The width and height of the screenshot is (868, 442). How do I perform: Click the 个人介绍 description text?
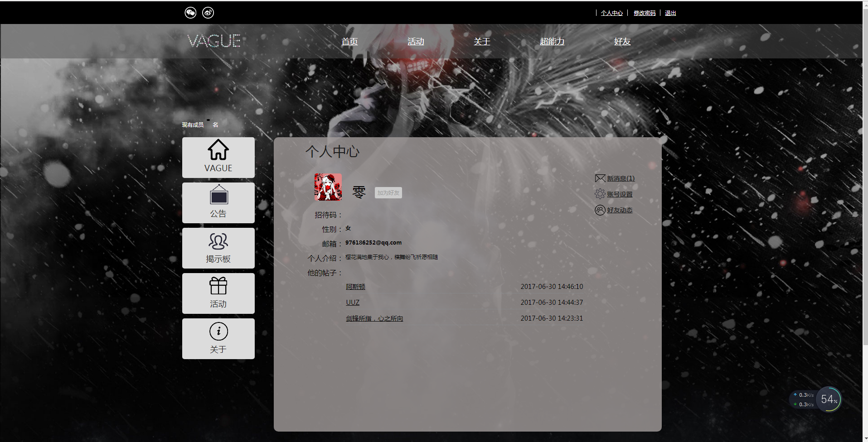(x=392, y=257)
